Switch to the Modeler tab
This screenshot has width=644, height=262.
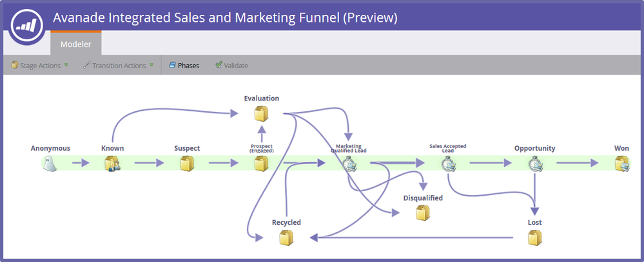76,44
